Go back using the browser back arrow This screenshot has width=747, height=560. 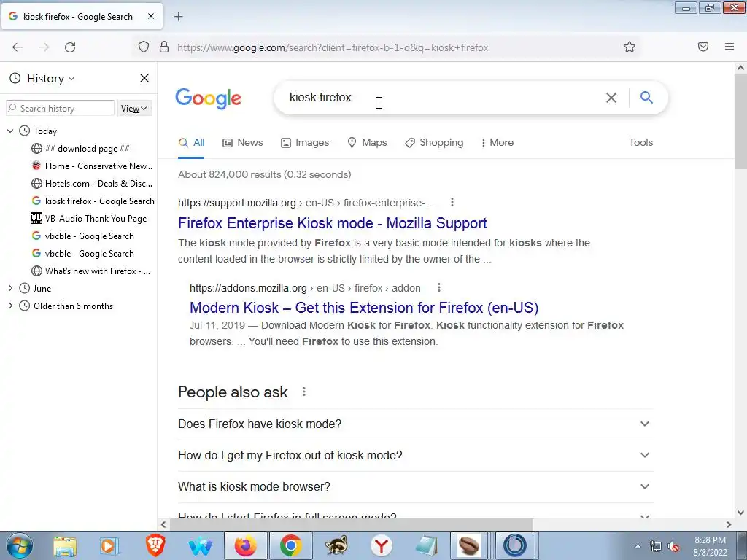[x=18, y=47]
